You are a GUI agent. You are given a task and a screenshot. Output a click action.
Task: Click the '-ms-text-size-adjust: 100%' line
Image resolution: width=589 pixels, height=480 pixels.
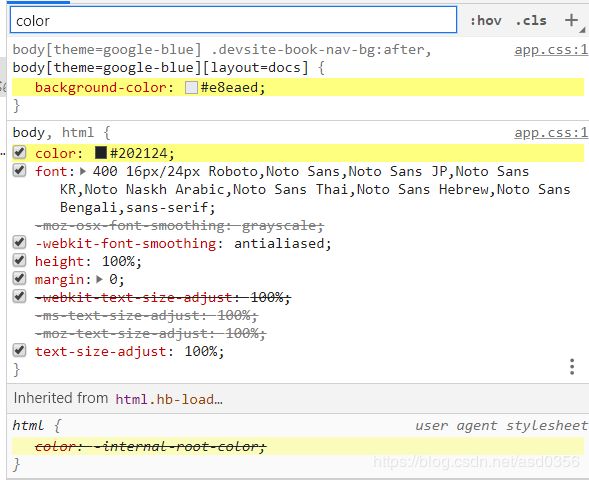[146, 315]
